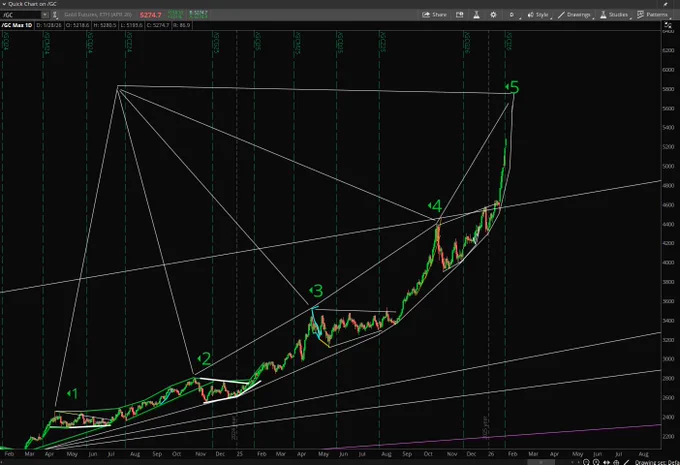The image size is (680, 465).
Task: Click the zoom out magnifier icon at bottom
Action: pos(586,462)
